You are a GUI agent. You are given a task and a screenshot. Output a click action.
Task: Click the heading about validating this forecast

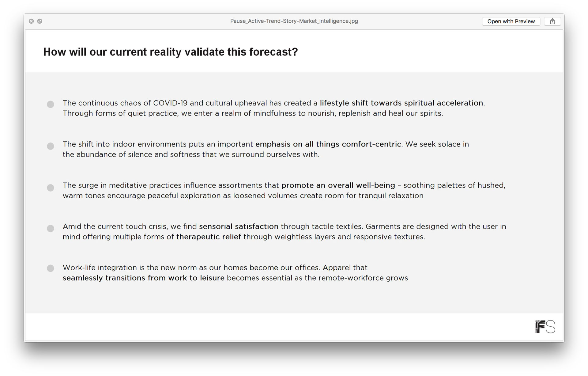tap(171, 52)
